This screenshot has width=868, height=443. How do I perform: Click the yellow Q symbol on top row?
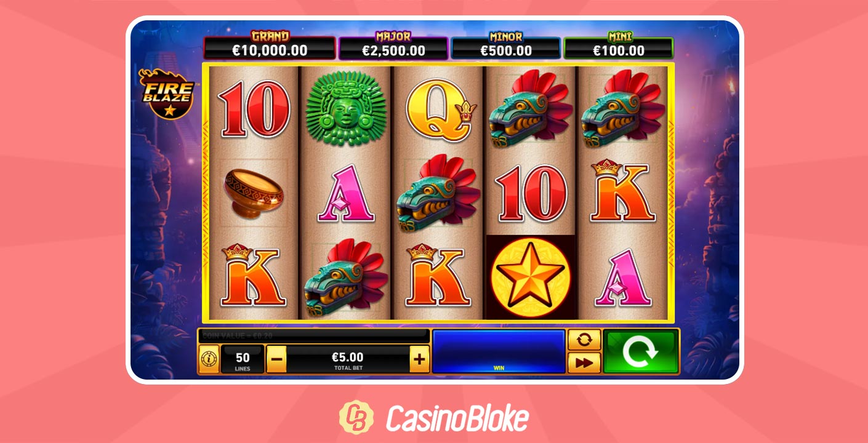click(440, 110)
